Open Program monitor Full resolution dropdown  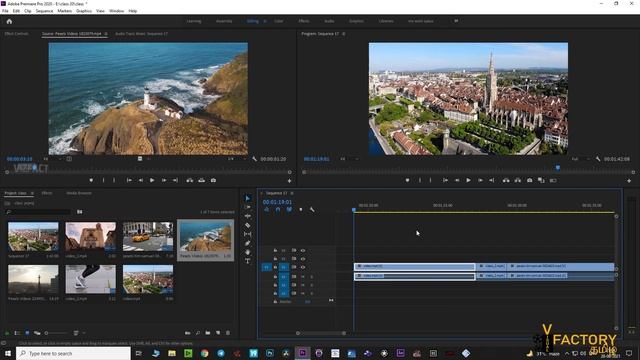click(580, 159)
